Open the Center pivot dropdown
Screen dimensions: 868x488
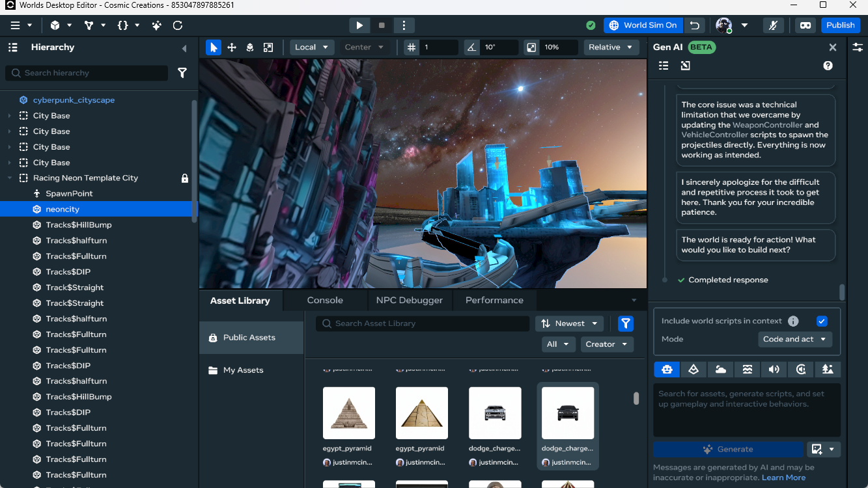click(x=365, y=47)
